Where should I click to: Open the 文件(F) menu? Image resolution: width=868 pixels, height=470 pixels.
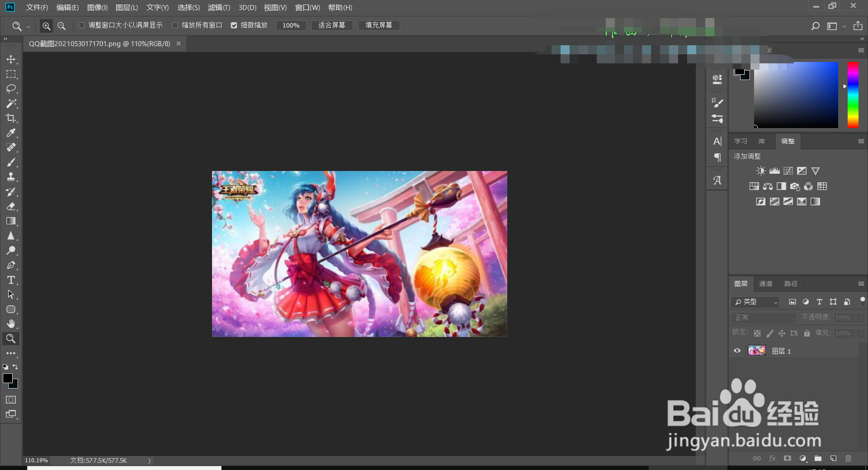point(37,7)
